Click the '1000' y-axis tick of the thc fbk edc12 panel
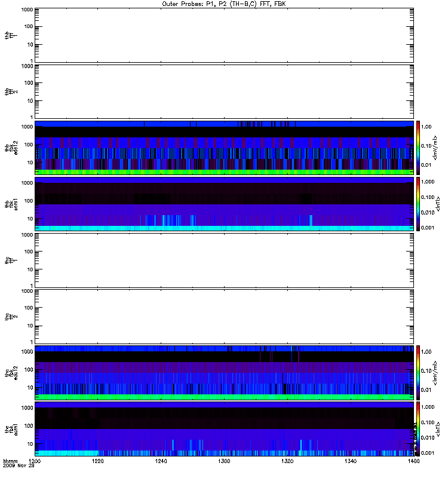 click(27, 352)
